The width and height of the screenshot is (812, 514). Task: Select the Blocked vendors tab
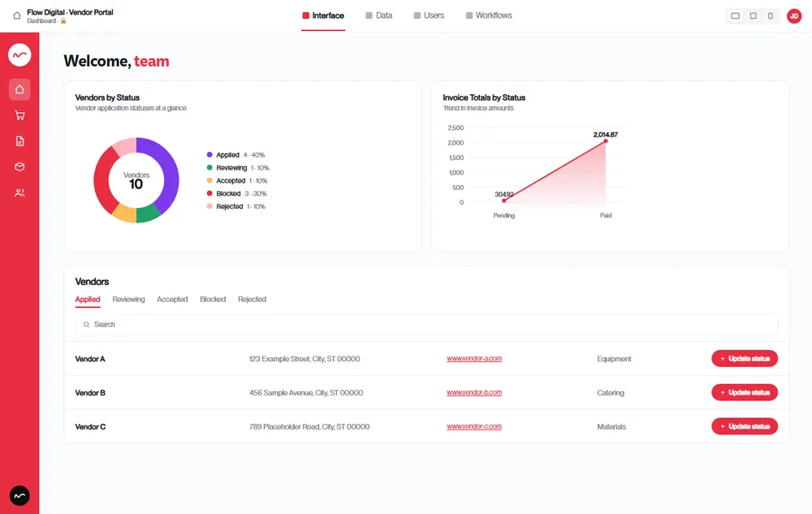click(213, 299)
